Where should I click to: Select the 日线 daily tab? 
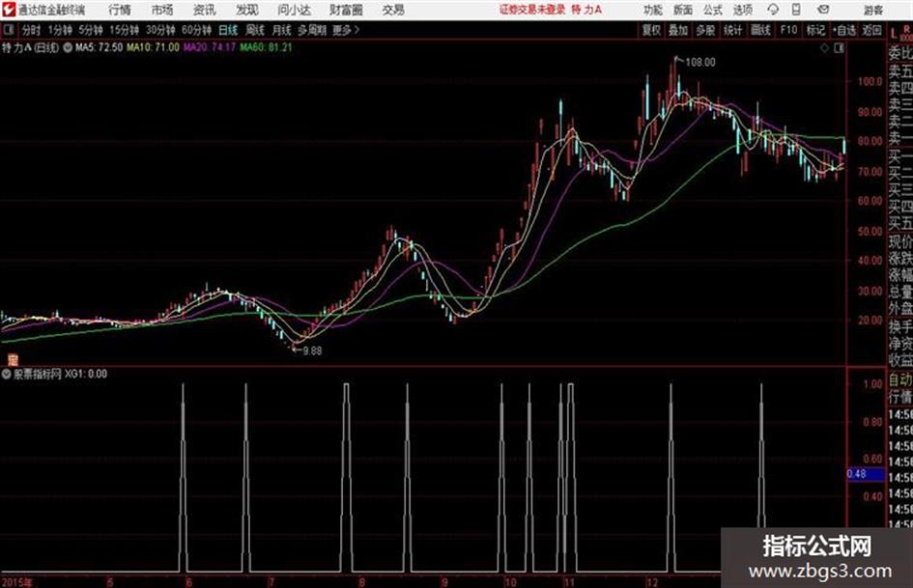point(228,30)
